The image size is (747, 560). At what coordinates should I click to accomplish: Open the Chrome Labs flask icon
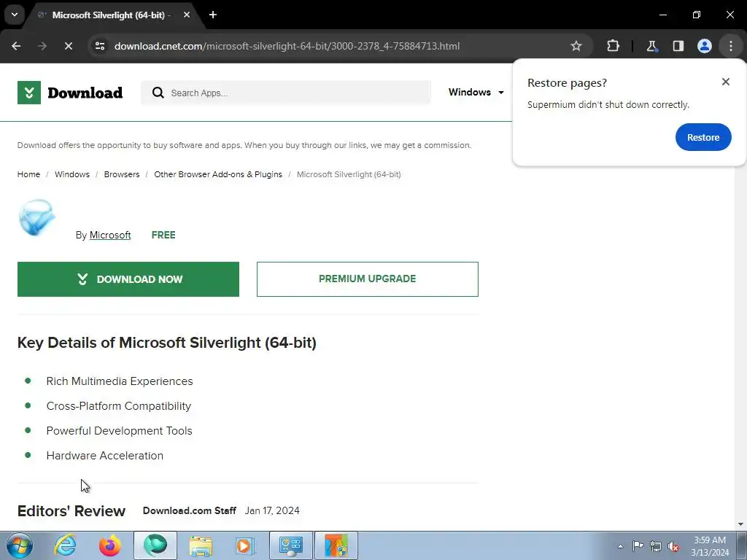point(651,46)
